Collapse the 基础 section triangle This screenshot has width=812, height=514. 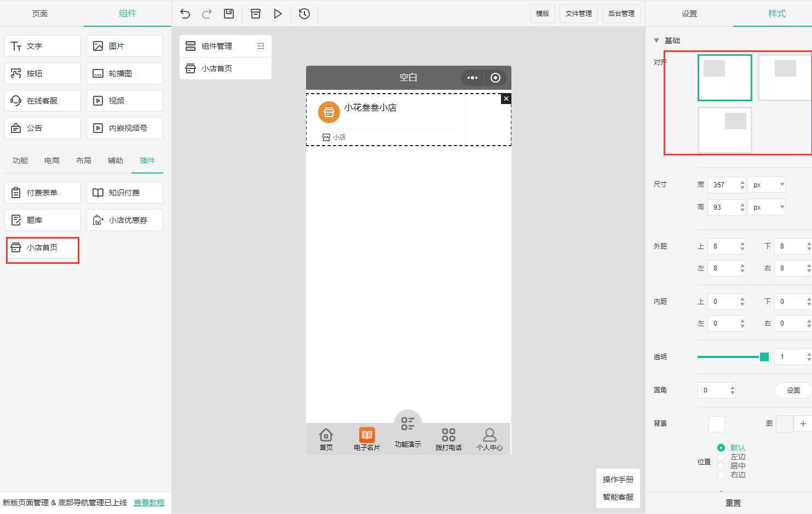click(x=656, y=41)
